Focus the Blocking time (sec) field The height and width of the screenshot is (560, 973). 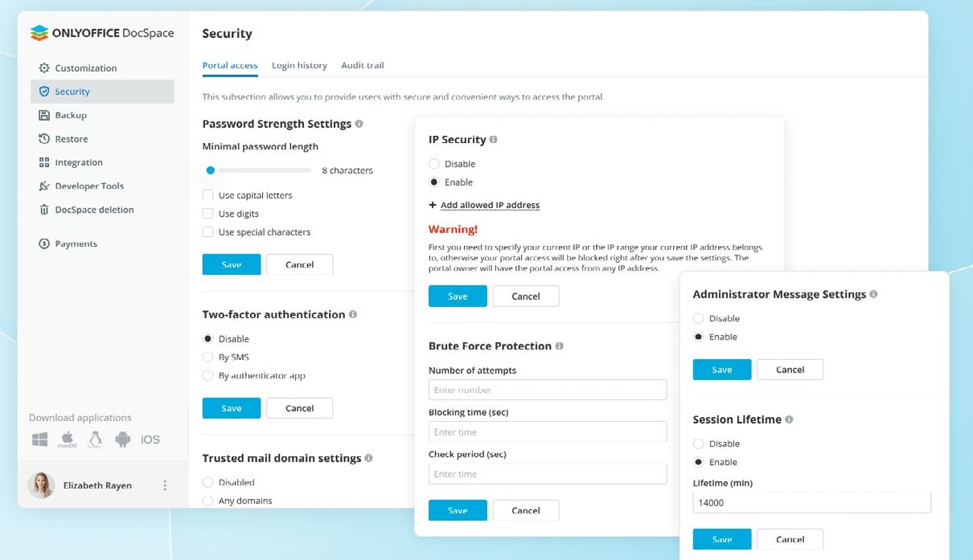[548, 431]
